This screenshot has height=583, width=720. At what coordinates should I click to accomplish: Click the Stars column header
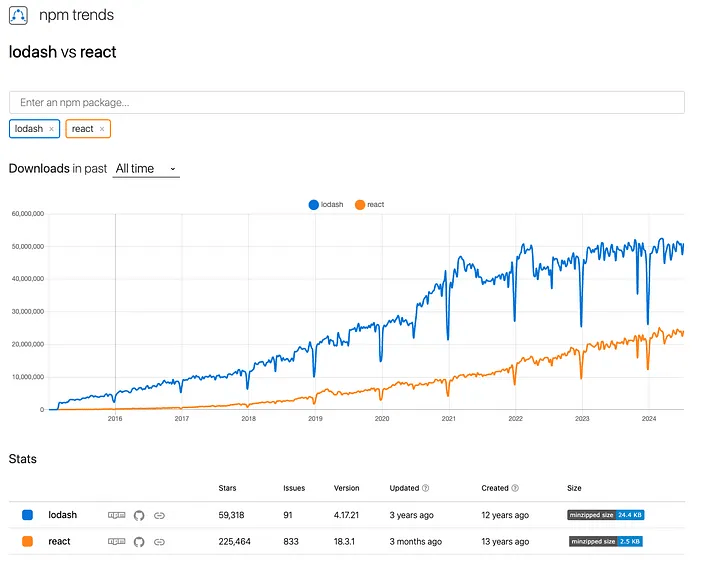point(227,488)
